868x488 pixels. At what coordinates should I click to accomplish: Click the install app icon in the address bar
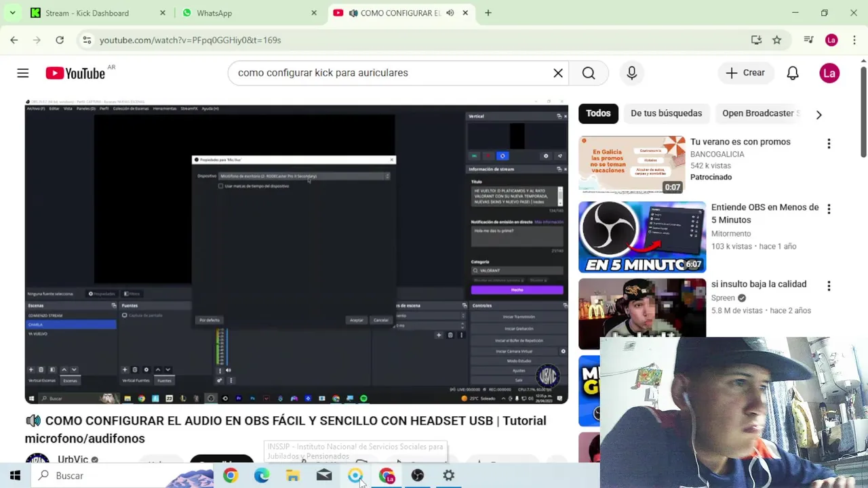coord(757,40)
